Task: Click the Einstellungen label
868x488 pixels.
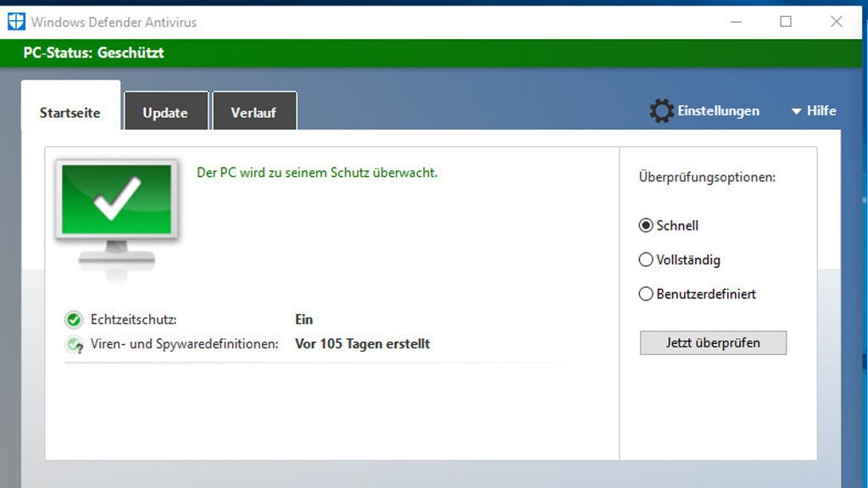Action: pyautogui.click(x=719, y=111)
